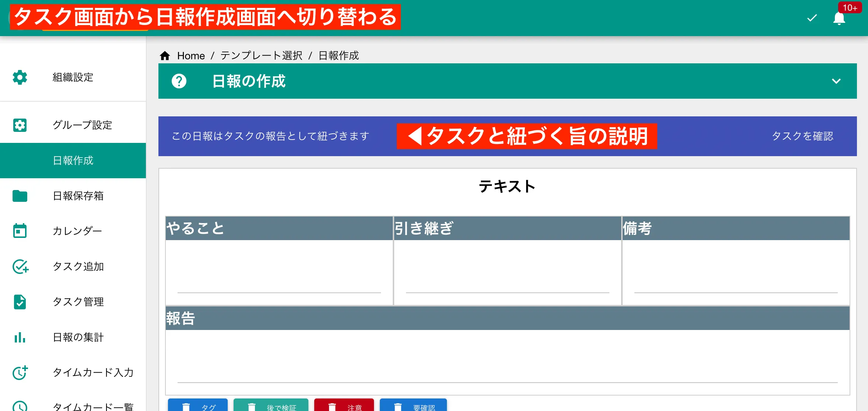Select the タスク追加 add-task icon
Image resolution: width=868 pixels, height=411 pixels.
point(20,267)
